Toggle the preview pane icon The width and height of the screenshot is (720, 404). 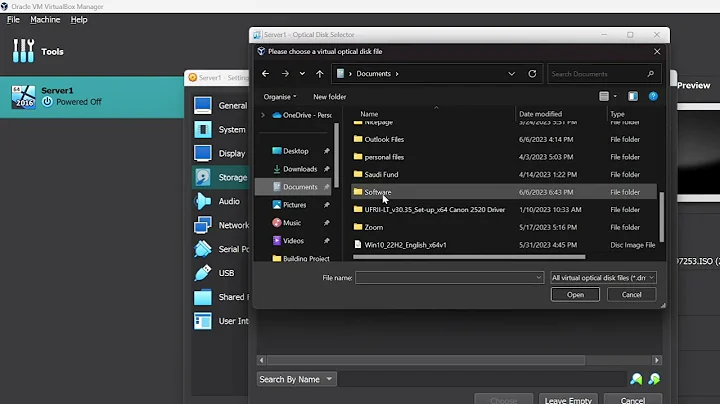pyautogui.click(x=633, y=96)
